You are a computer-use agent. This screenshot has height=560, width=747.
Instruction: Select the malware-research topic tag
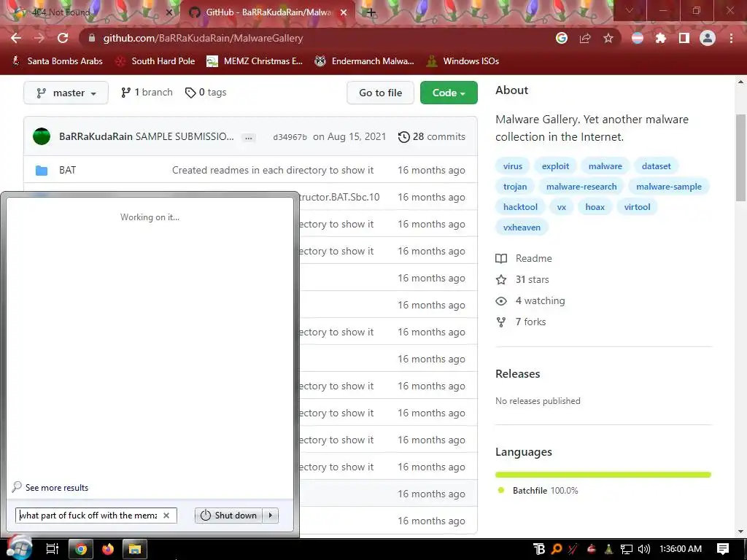point(581,187)
